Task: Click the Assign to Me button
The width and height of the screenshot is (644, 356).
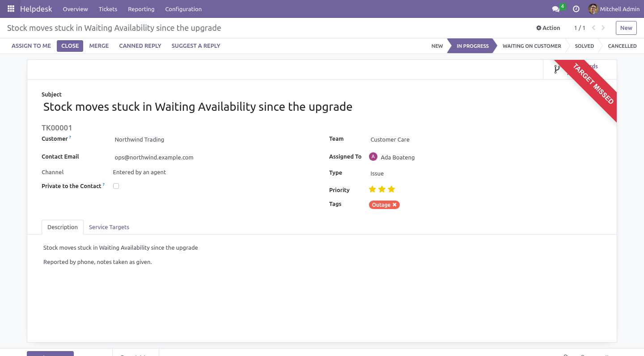Action: [31, 46]
